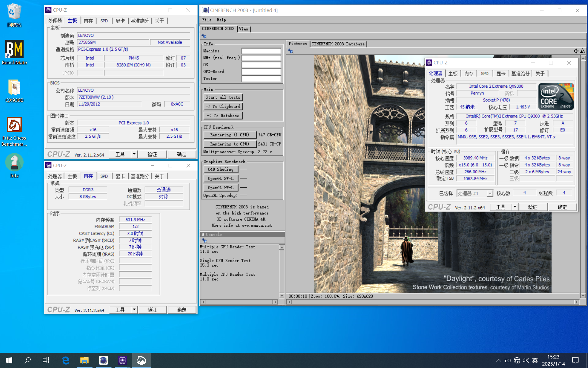Click 确定 in memory CPU-Z window
Viewport: 588px width, 368px height.
182,310
